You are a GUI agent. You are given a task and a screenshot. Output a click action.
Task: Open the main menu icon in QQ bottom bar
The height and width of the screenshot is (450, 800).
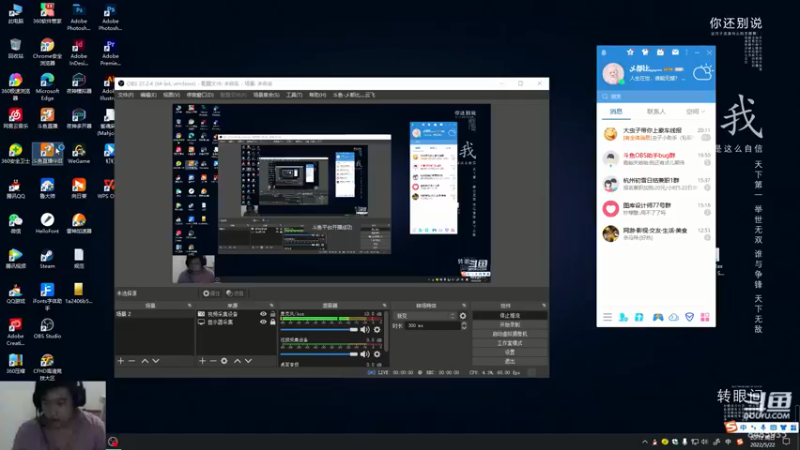click(607, 317)
